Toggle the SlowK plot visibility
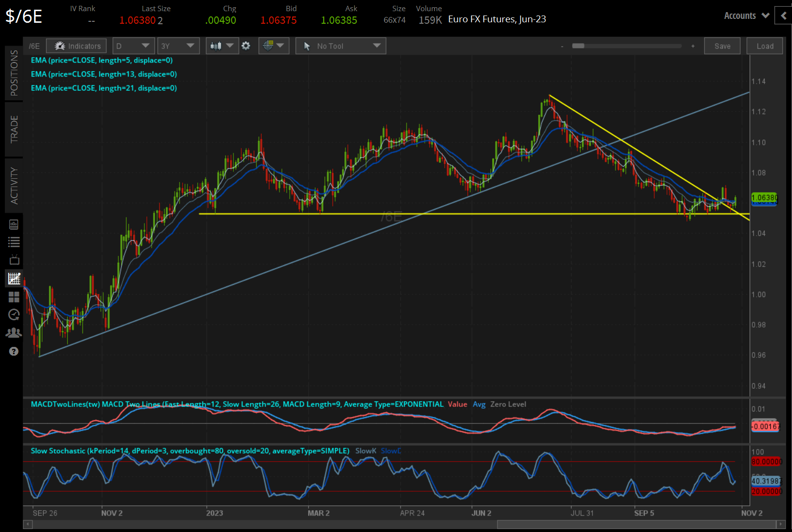 366,451
